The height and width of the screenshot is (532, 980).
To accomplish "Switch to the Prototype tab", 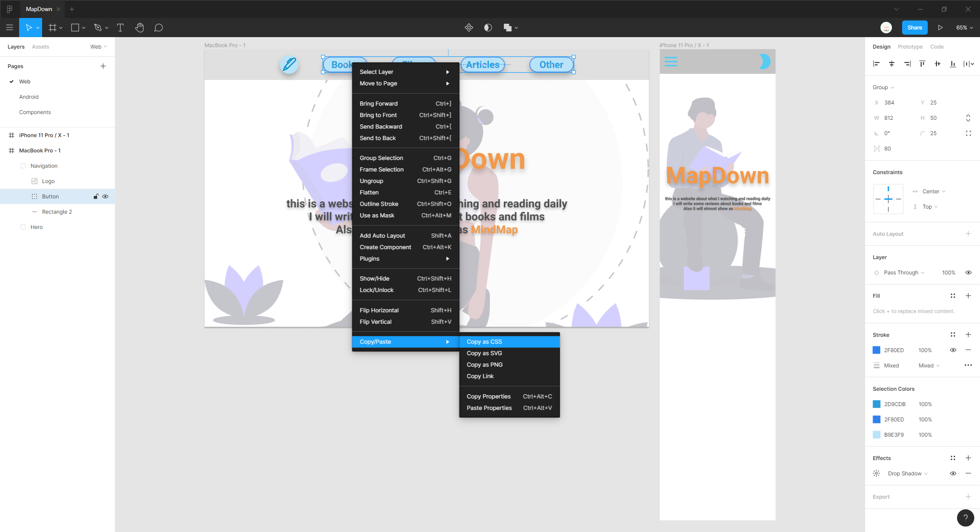I will pyautogui.click(x=910, y=47).
